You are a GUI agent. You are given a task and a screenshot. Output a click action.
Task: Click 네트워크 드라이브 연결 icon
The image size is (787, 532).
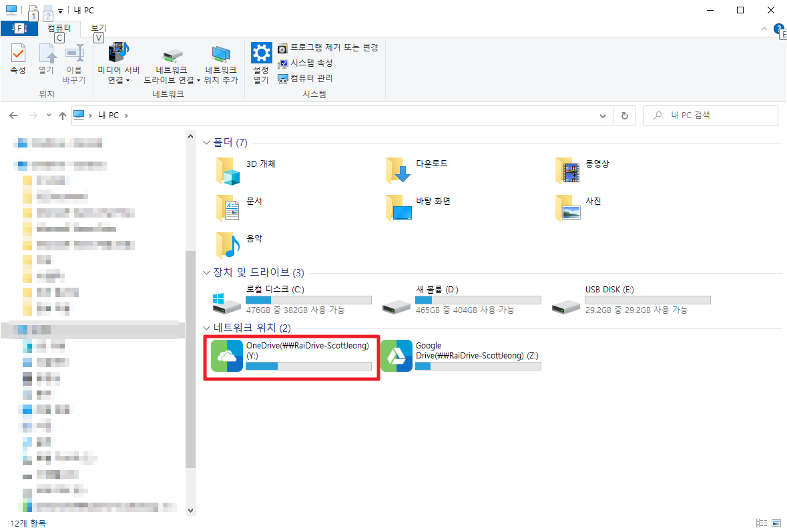172,63
